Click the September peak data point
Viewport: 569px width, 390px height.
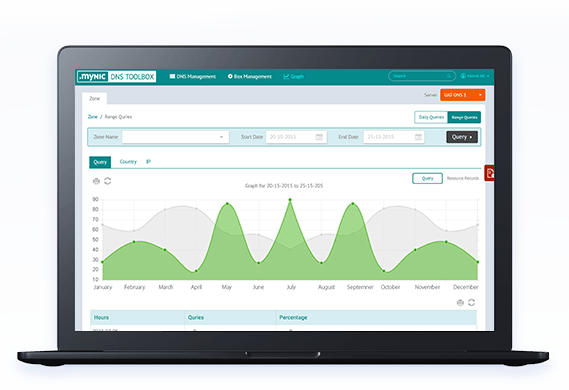(x=353, y=204)
